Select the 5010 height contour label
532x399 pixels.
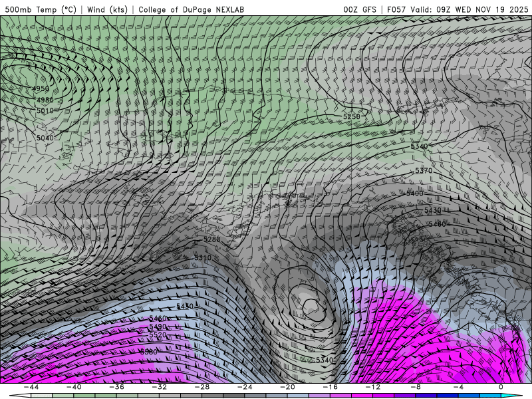click(45, 110)
